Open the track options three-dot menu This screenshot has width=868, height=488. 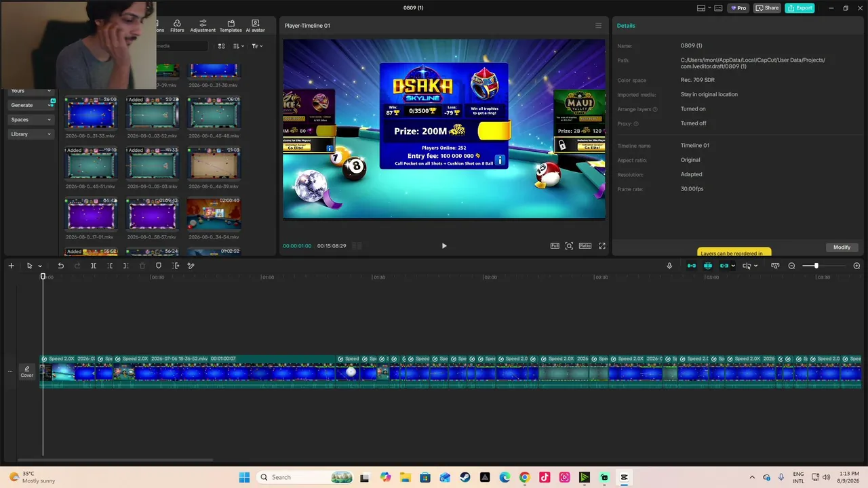pos(9,371)
